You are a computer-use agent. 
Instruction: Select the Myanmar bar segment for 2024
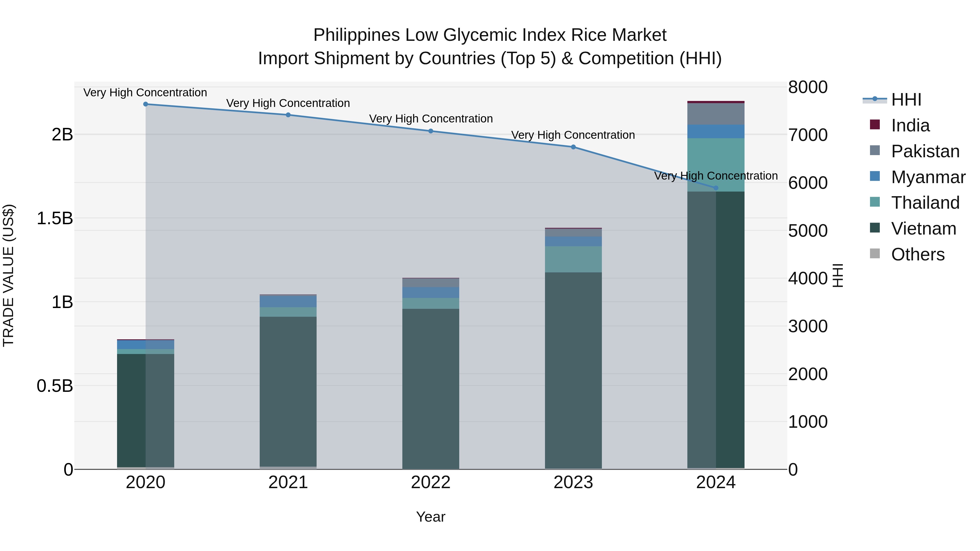coord(716,132)
